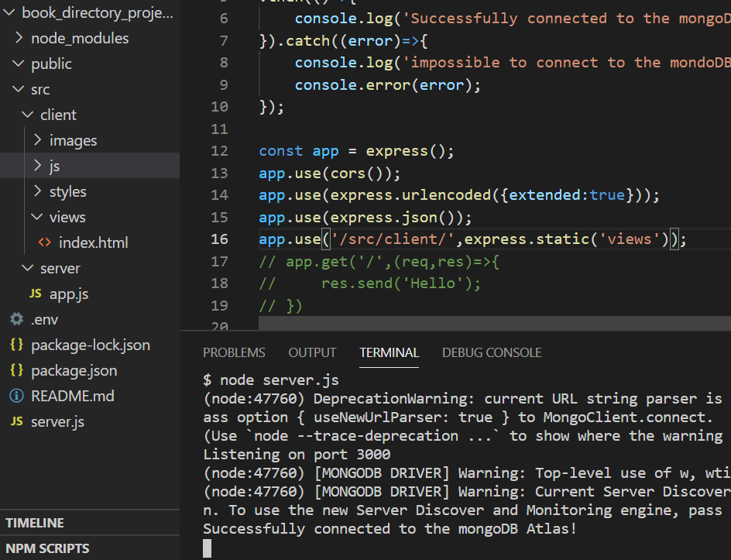Select the selected js folder row
The height and width of the screenshot is (560, 731).
pos(54,167)
